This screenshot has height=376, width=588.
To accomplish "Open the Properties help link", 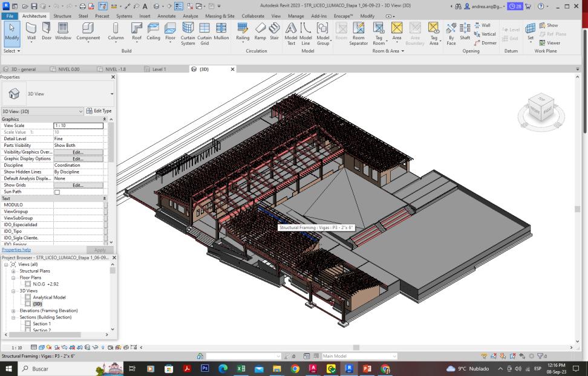I will click(x=16, y=250).
